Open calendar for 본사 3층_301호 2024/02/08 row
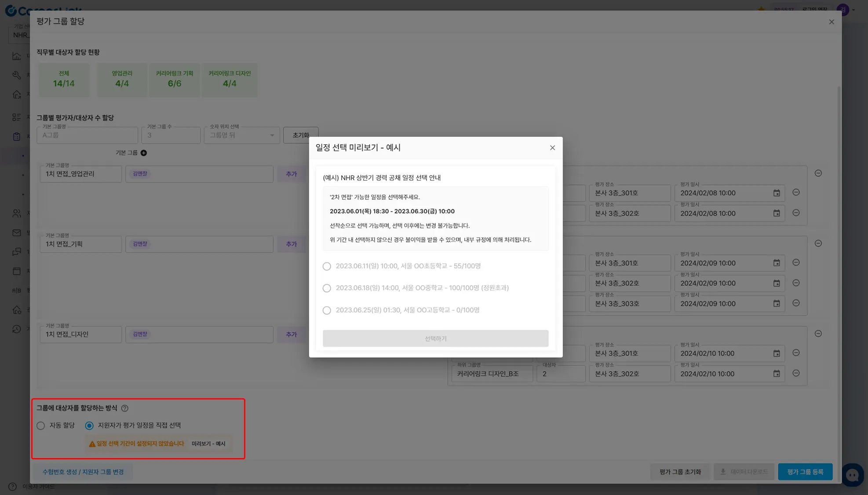 click(x=777, y=193)
